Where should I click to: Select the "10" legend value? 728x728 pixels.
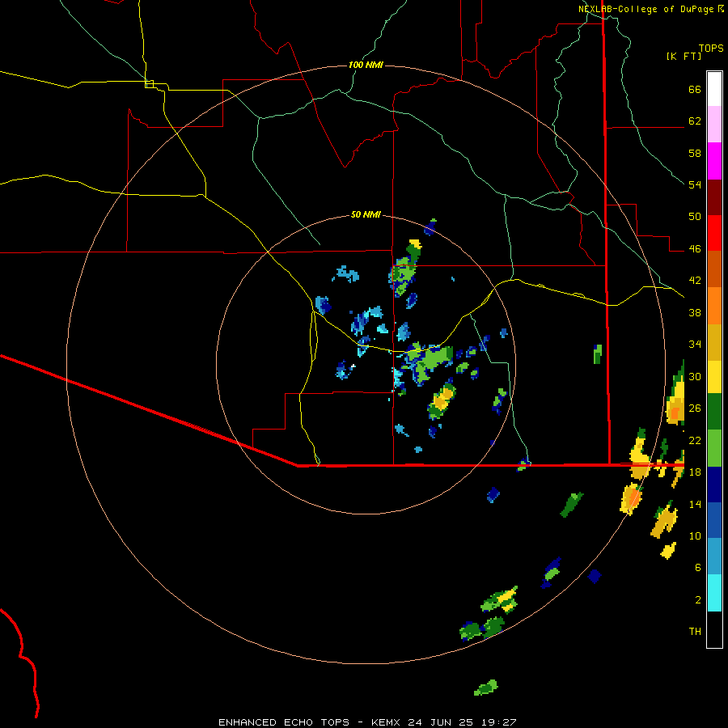point(695,535)
